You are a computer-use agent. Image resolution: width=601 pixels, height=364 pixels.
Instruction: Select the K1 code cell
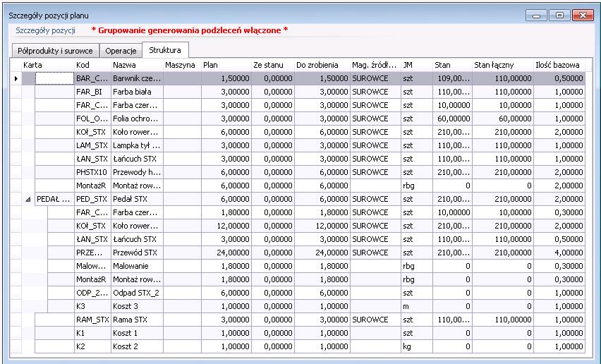92,334
